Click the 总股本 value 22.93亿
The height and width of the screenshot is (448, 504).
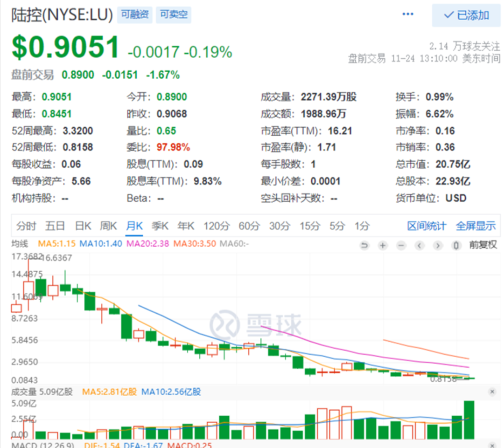click(453, 181)
